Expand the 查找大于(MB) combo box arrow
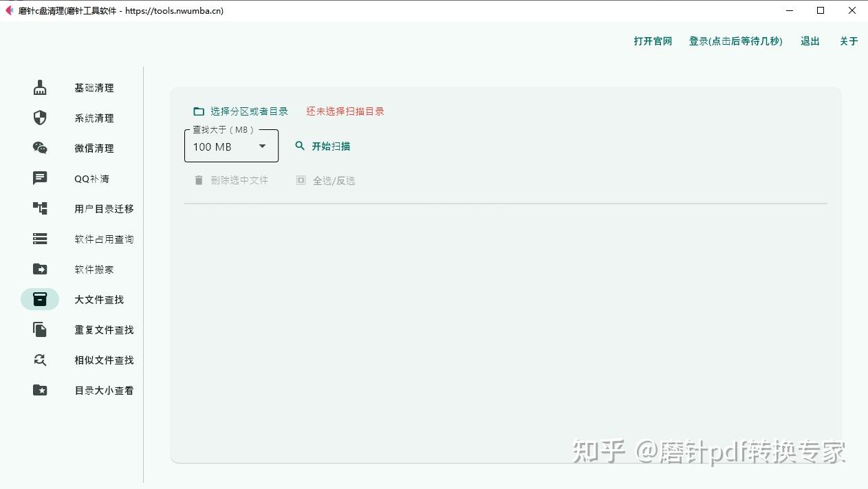Image resolution: width=868 pixels, height=489 pixels. 262,146
